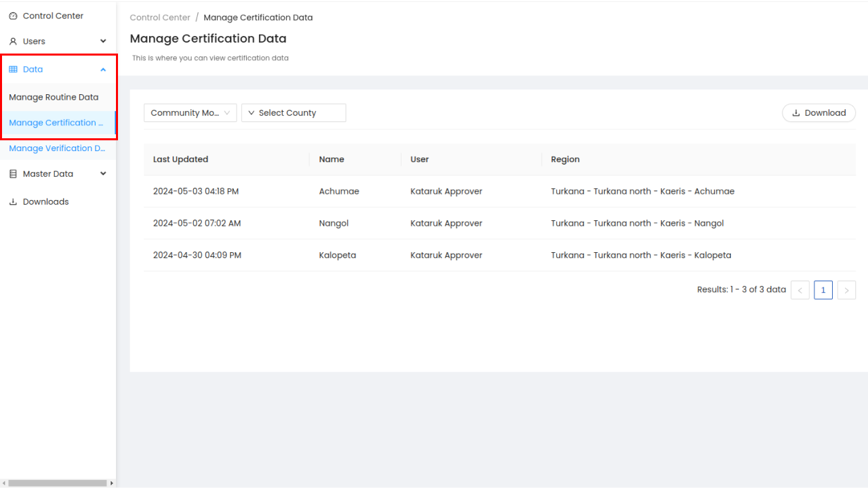Open Manage Verification Data menu item
The width and height of the screenshot is (868, 488).
pos(57,148)
